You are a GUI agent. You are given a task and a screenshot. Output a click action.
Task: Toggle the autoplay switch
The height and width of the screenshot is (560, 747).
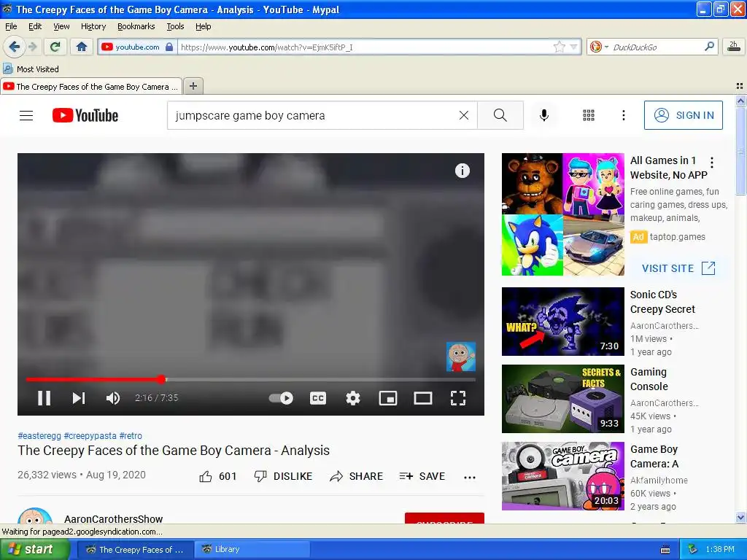281,398
